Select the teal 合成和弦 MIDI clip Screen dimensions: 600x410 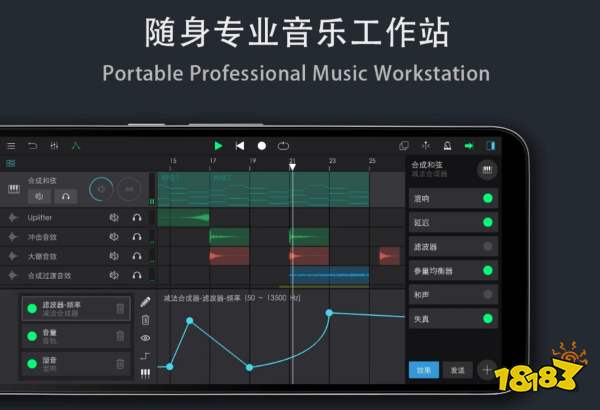(x=263, y=189)
